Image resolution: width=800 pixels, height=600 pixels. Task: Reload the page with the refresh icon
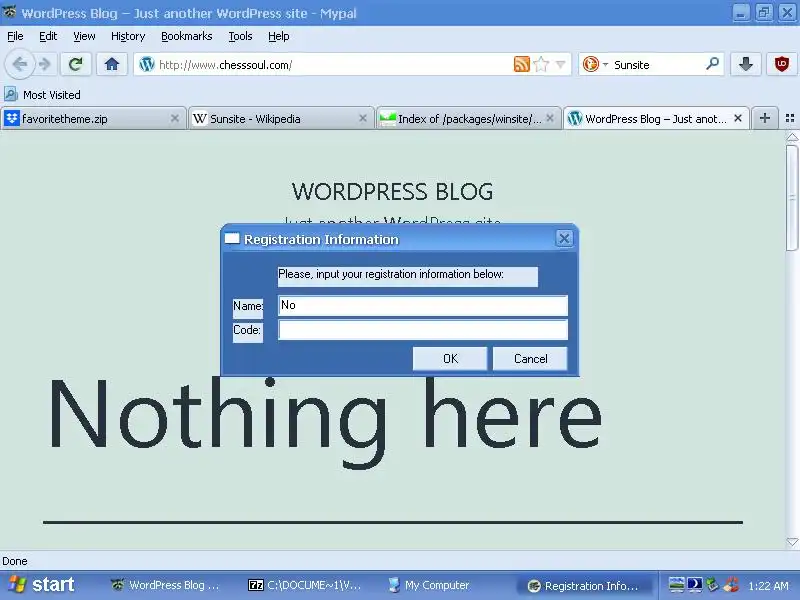pyautogui.click(x=76, y=64)
